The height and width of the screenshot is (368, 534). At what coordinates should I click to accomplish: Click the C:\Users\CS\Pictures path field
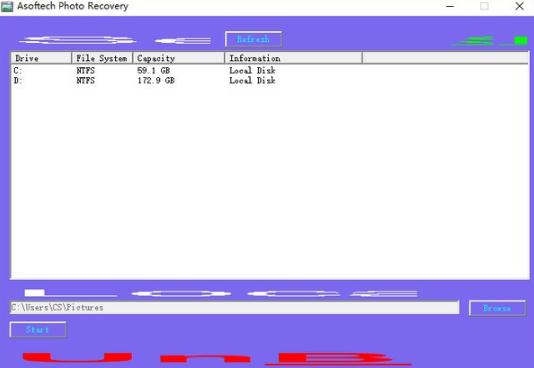tap(235, 308)
